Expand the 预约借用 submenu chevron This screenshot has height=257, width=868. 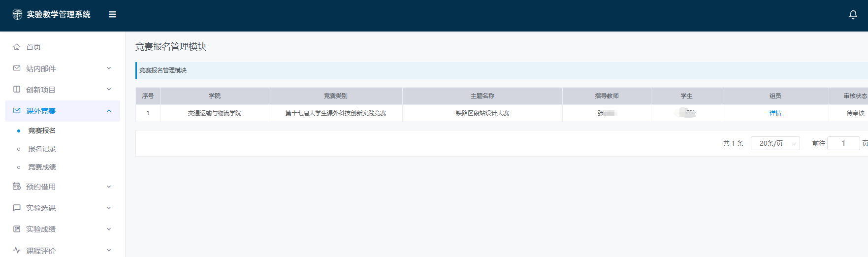(x=109, y=187)
